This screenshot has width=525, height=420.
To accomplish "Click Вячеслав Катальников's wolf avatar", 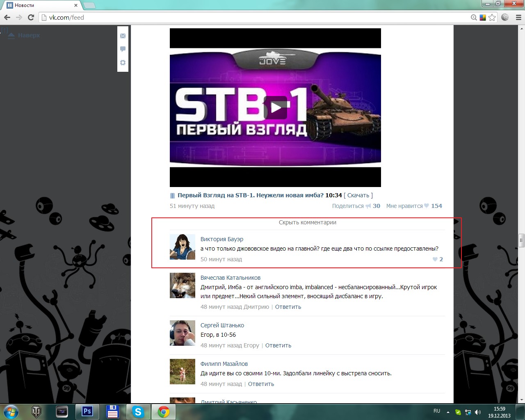I will 183,285.
